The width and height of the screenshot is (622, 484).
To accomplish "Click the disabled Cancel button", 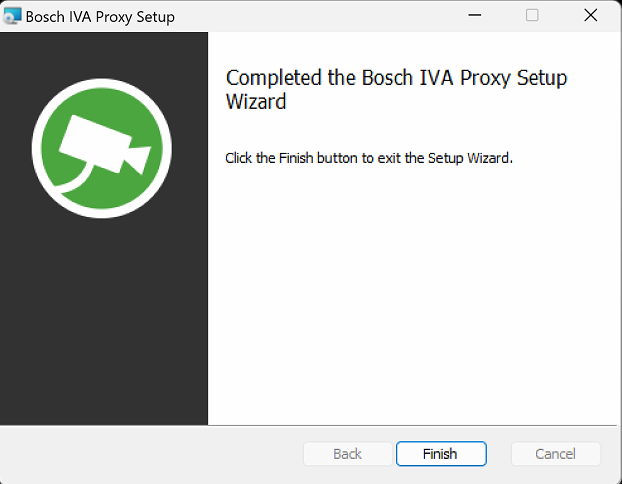I will click(x=555, y=454).
